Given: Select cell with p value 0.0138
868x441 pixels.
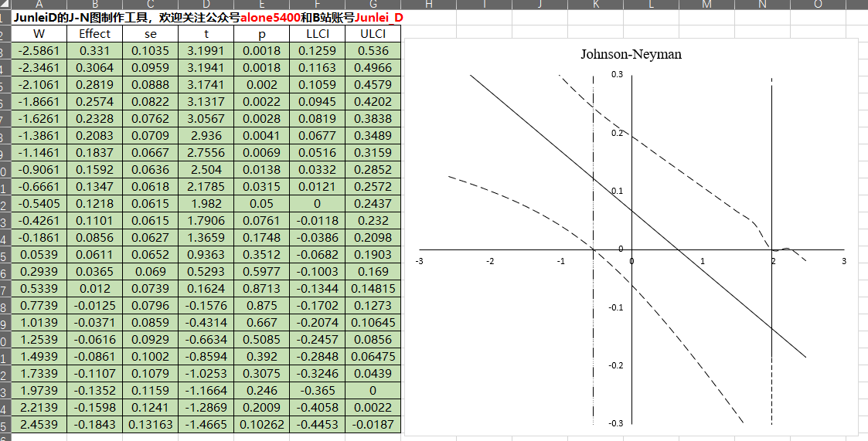Looking at the screenshot, I should tap(262, 169).
